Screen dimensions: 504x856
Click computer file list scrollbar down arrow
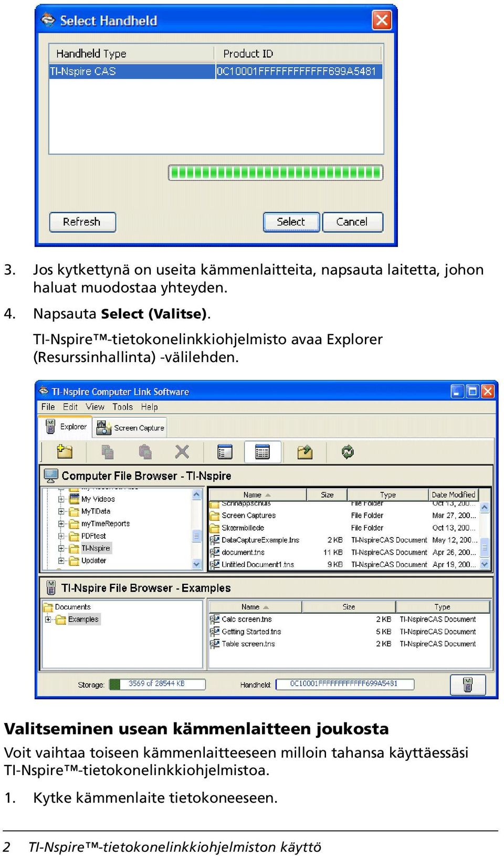click(x=485, y=564)
